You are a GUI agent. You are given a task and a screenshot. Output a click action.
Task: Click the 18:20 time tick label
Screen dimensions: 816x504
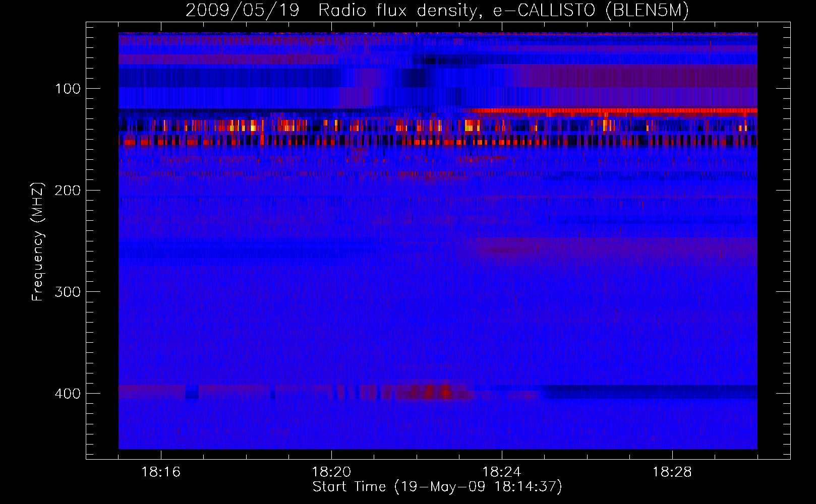331,472
